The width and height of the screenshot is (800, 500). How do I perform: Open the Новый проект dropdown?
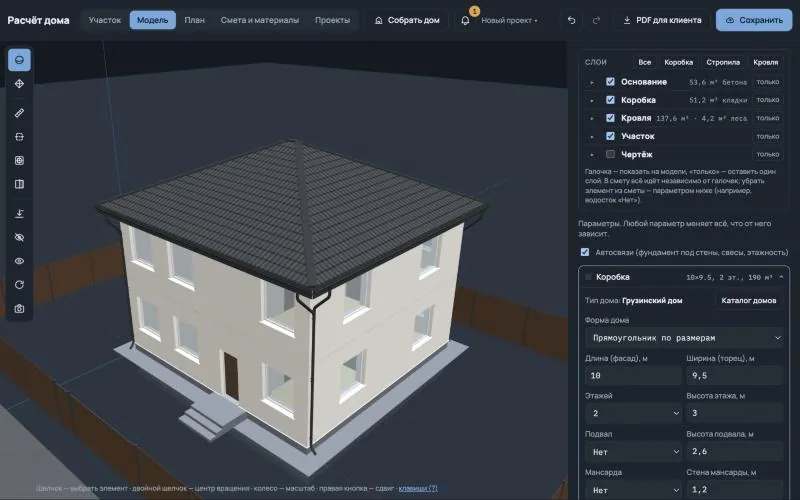click(509, 20)
